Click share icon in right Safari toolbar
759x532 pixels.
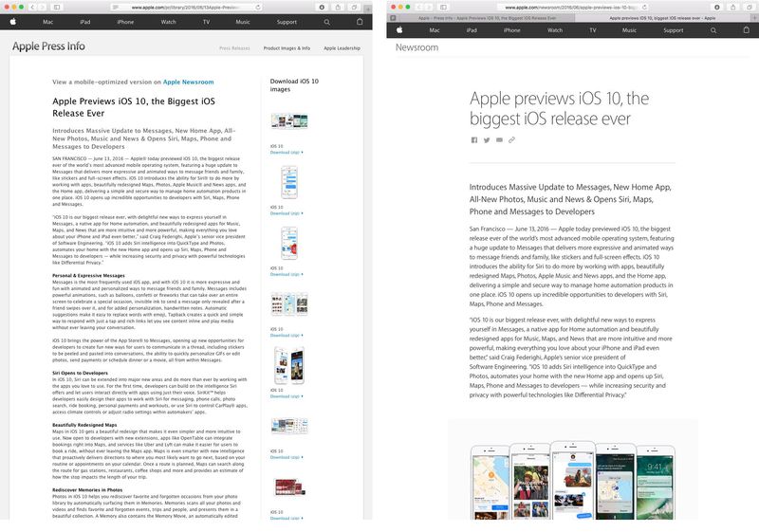tap(732, 8)
